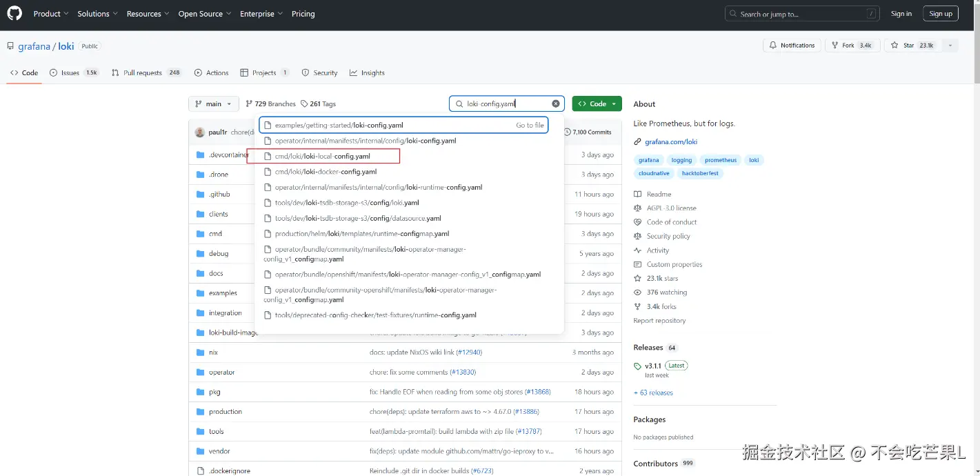Screen dimensions: 980x476
Task: Click the Notifications button
Action: (x=792, y=46)
